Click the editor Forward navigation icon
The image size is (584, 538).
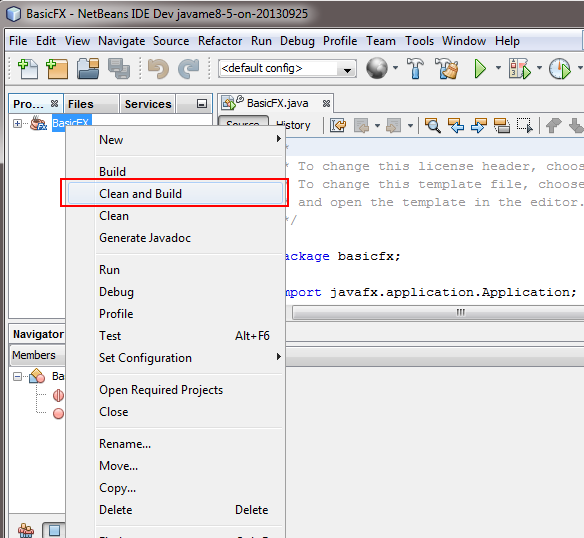(394, 126)
